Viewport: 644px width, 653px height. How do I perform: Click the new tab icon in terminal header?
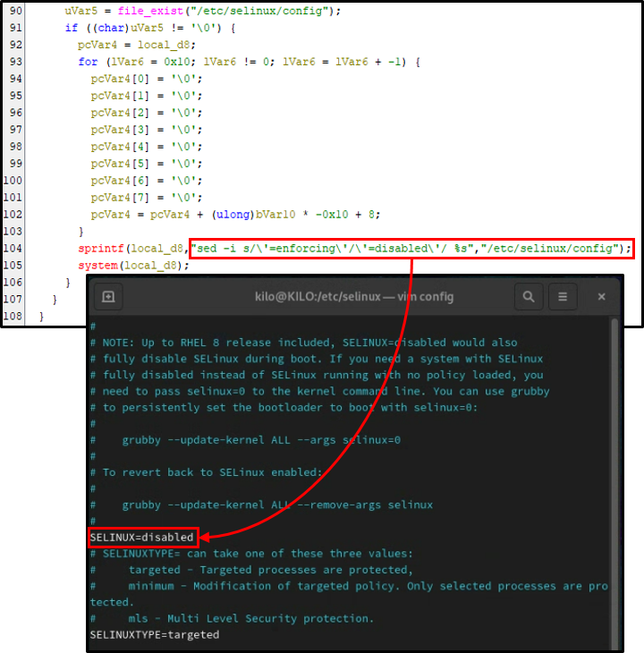108,296
